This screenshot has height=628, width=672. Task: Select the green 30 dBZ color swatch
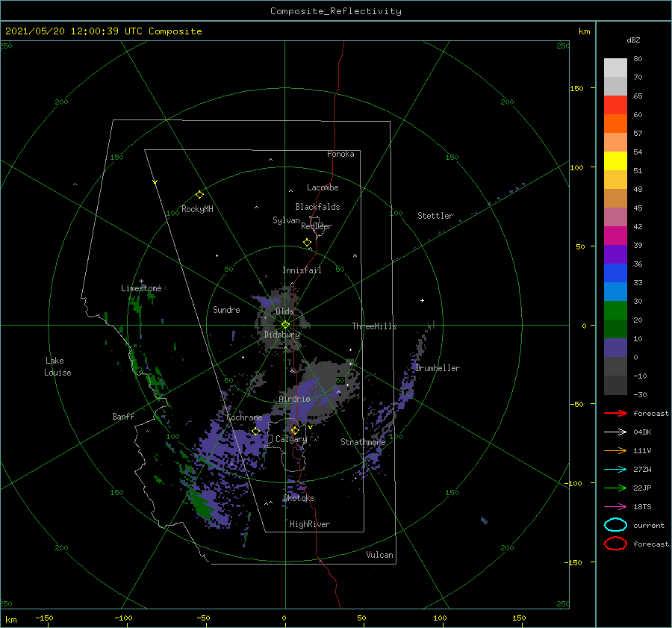click(615, 311)
